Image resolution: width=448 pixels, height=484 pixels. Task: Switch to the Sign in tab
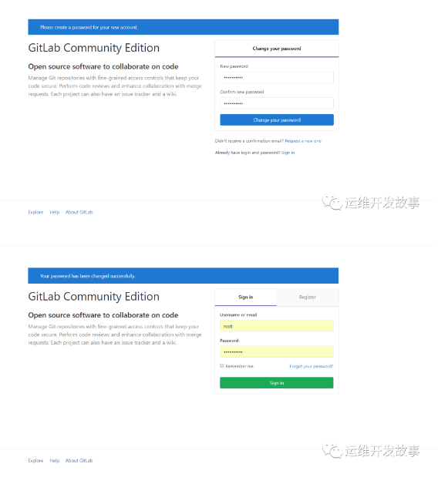(x=246, y=297)
